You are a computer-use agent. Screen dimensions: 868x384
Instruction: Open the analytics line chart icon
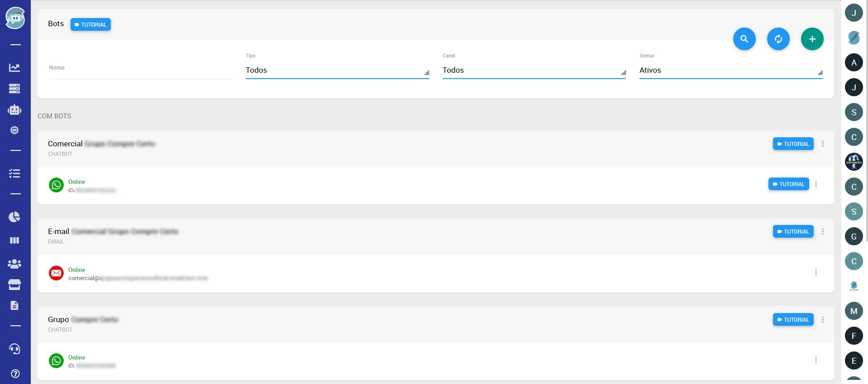pos(14,68)
